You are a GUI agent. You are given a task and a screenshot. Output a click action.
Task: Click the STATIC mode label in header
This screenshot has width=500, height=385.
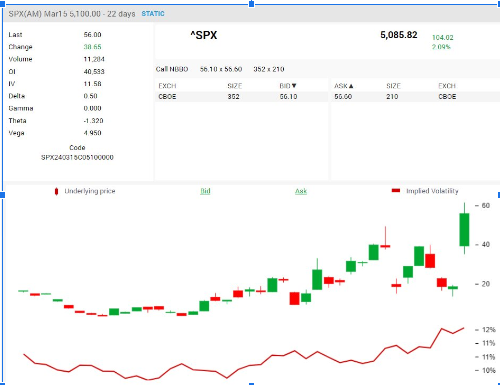153,14
